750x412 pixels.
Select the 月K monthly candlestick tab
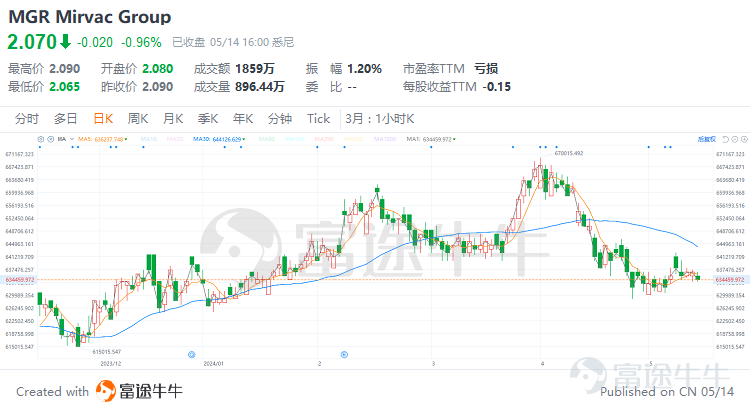click(173, 119)
